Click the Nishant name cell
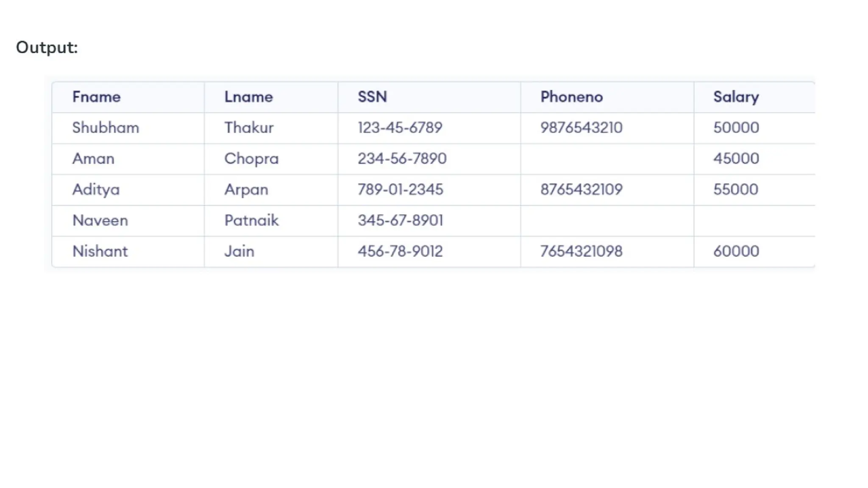The height and width of the screenshot is (488, 868). point(100,251)
